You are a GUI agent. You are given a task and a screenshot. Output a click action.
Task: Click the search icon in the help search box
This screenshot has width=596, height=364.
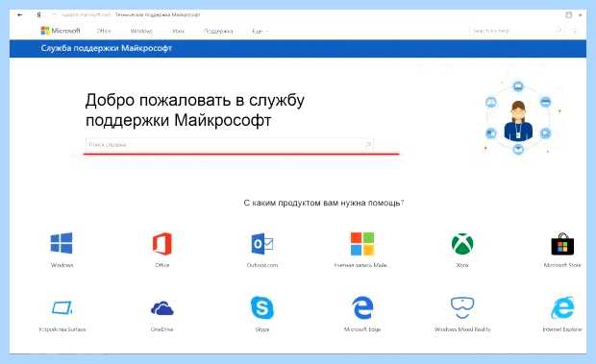(x=368, y=145)
